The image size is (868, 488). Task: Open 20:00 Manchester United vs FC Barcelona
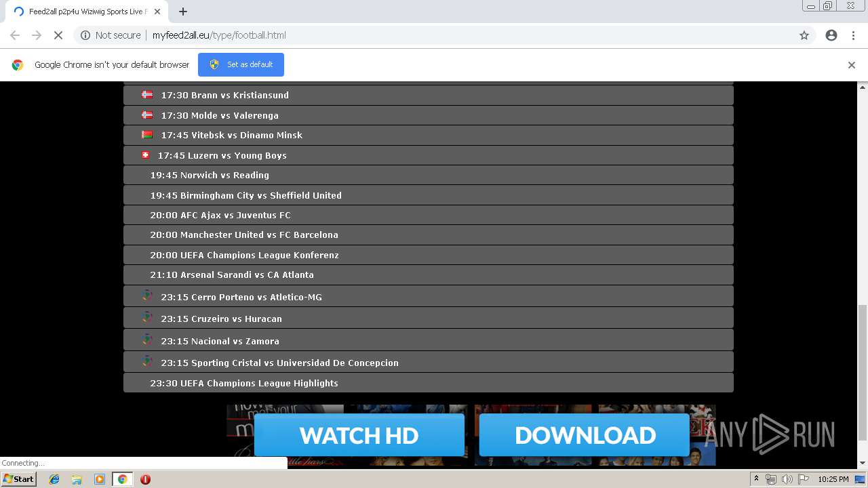(x=429, y=235)
